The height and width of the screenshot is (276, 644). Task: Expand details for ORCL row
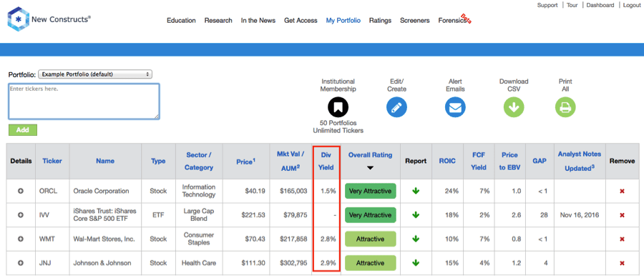point(21,191)
